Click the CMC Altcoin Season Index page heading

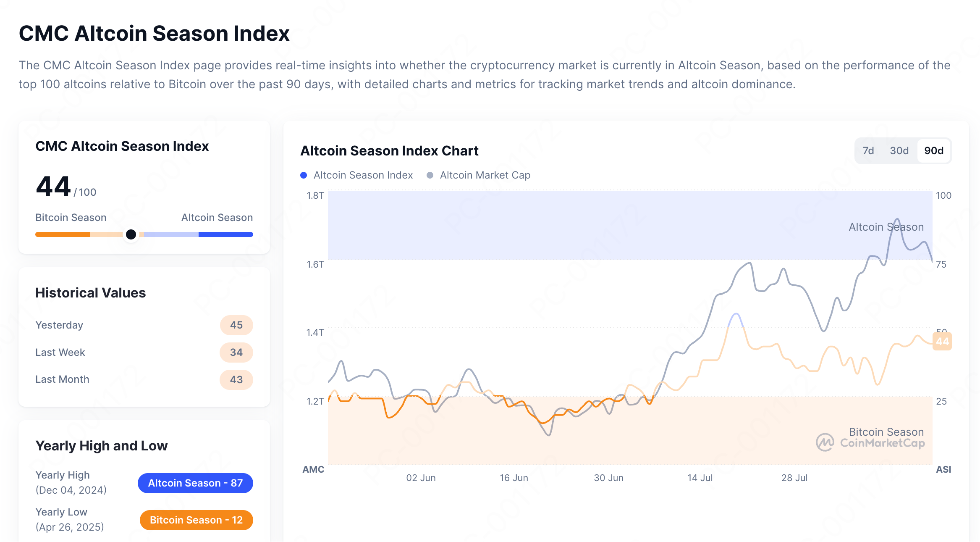coord(154,34)
